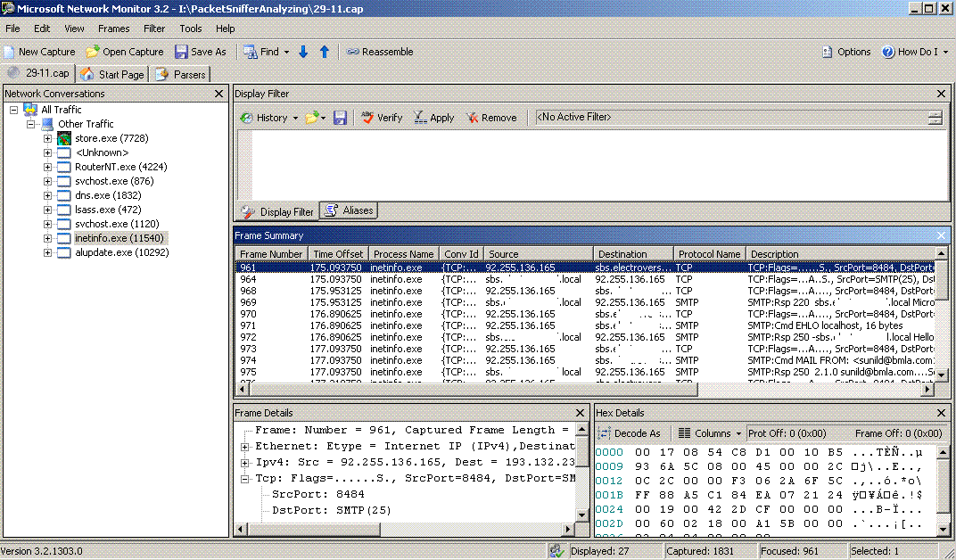Verify the display filter
The height and width of the screenshot is (560, 956).
(382, 117)
